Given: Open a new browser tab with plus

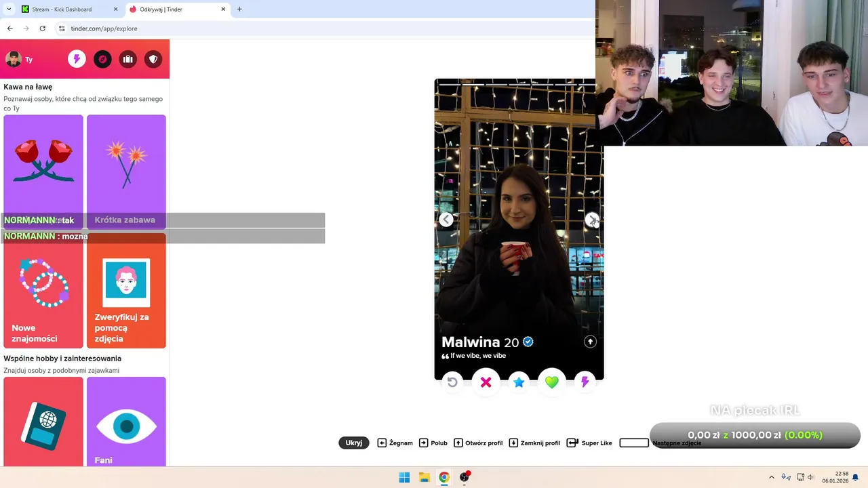Looking at the screenshot, I should pos(239,9).
